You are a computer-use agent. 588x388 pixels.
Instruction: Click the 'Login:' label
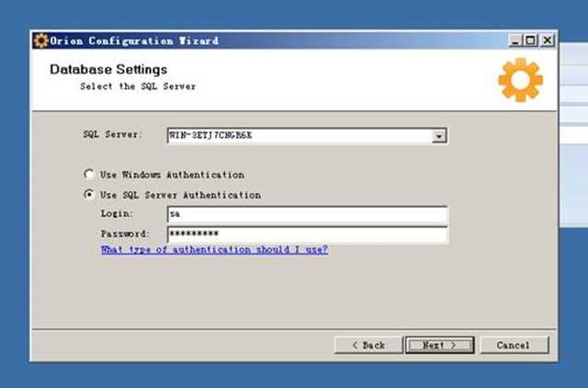point(117,214)
